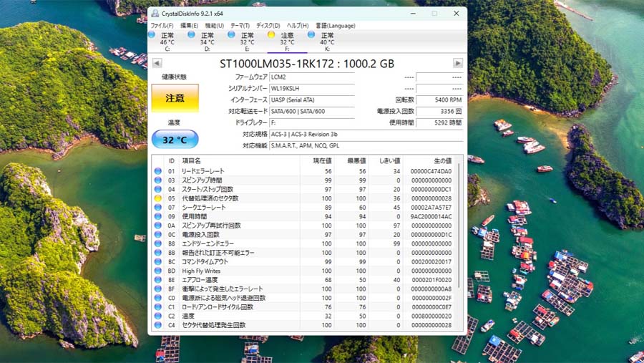Go to next disk arrow

(458, 63)
